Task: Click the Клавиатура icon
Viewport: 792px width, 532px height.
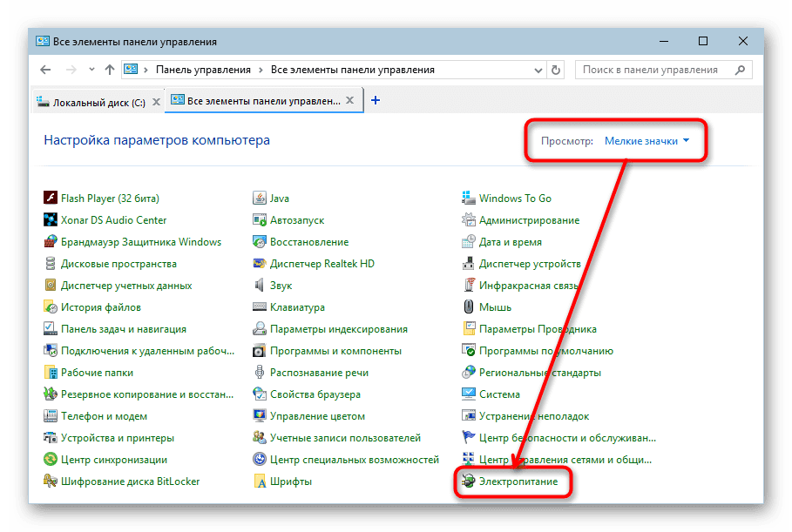Action: pos(259,306)
